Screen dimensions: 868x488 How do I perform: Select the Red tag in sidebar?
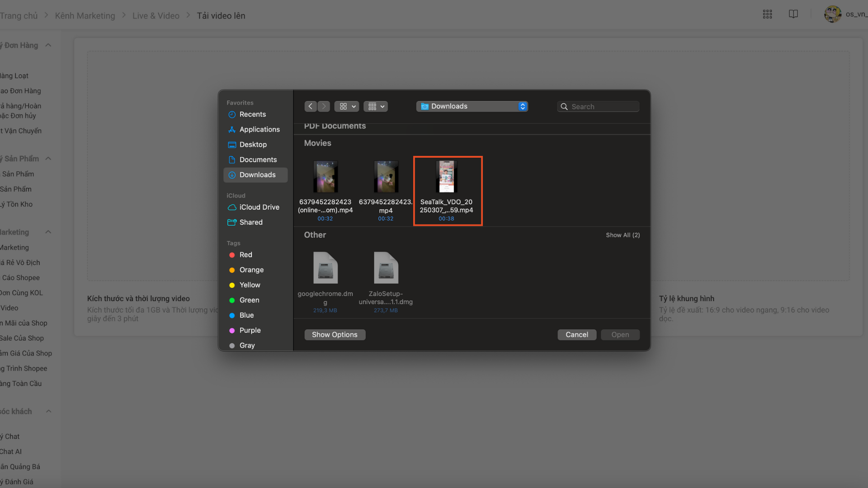[x=245, y=255]
